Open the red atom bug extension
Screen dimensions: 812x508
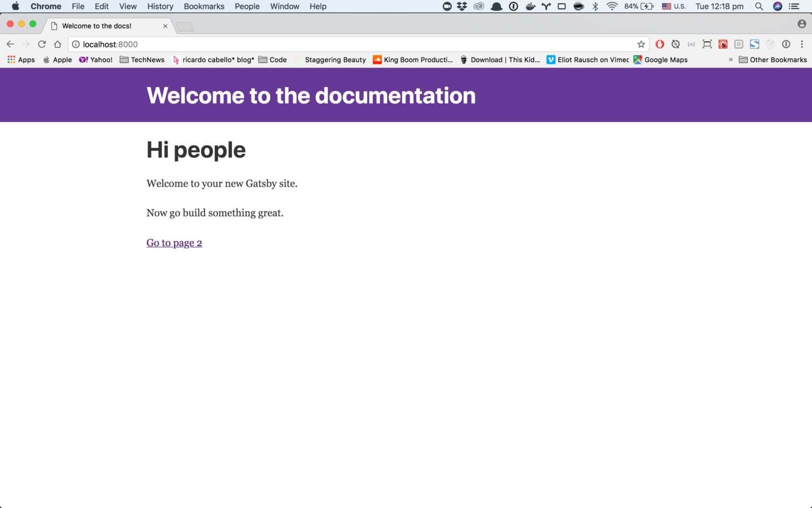(x=723, y=44)
